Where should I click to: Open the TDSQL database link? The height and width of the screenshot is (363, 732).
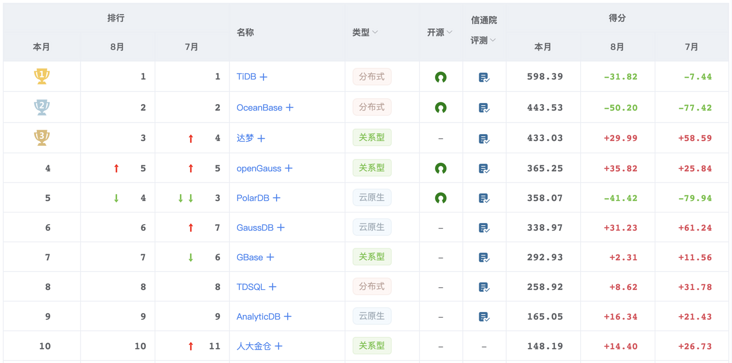[x=251, y=287]
